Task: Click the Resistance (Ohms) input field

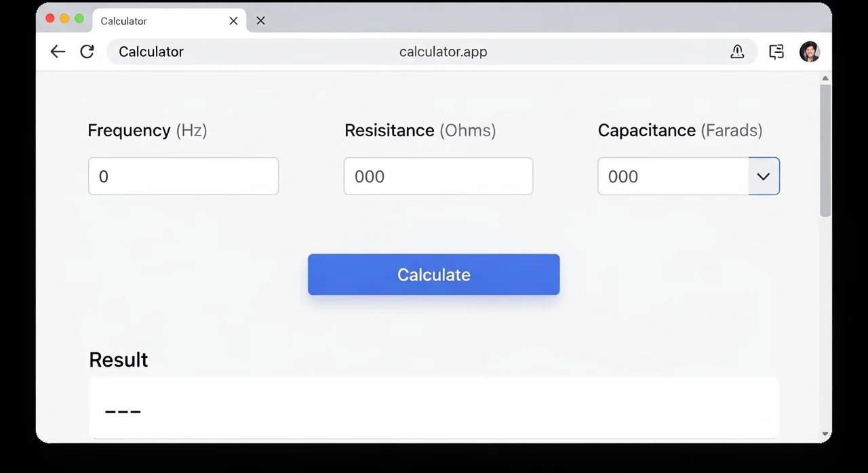Action: pos(438,176)
